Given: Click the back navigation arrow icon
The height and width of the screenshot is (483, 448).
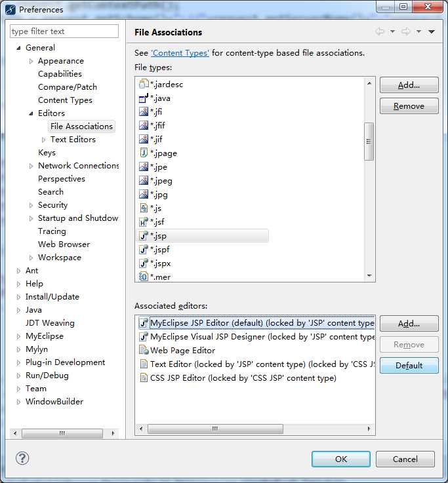Looking at the screenshot, I should [380, 31].
